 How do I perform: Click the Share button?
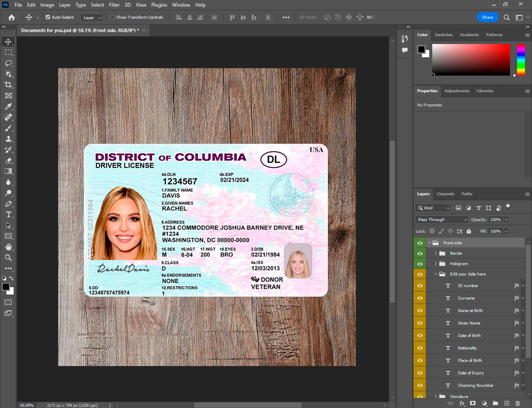[x=487, y=17]
